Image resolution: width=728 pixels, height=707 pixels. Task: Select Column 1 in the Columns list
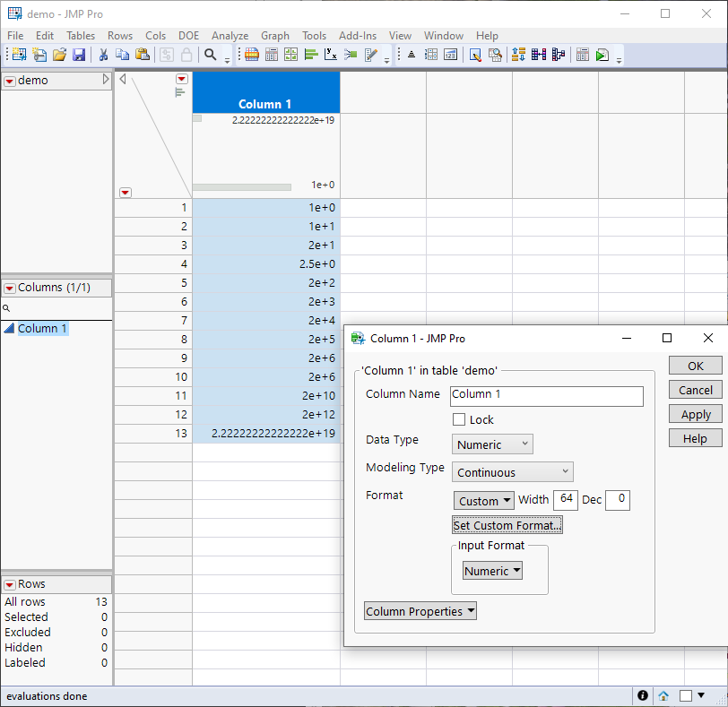(x=43, y=329)
